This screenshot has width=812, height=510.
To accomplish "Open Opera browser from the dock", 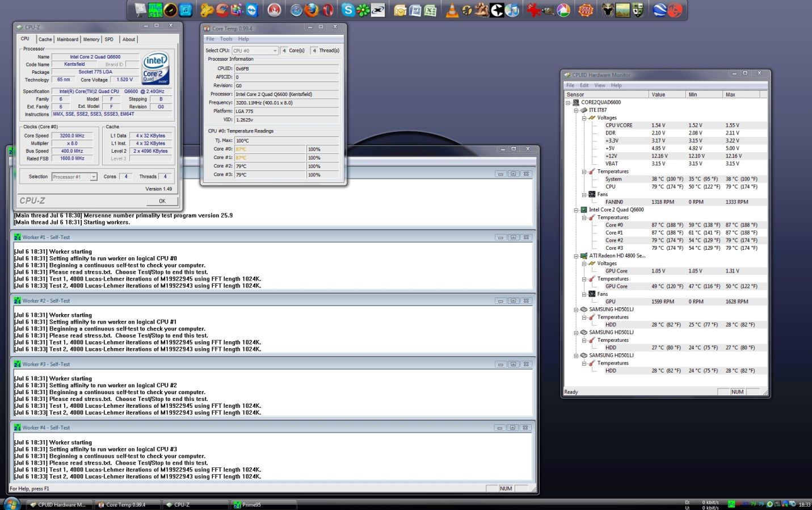I will click(328, 10).
